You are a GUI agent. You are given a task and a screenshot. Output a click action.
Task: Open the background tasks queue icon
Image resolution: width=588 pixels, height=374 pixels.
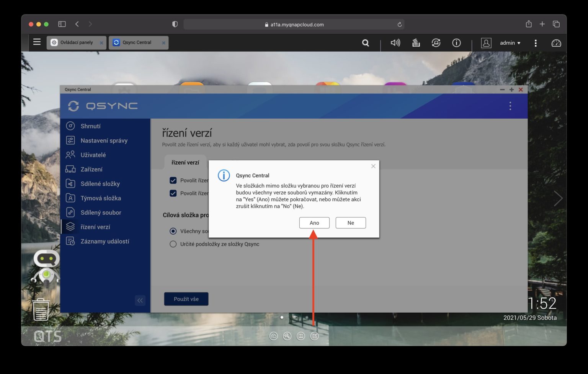click(416, 43)
